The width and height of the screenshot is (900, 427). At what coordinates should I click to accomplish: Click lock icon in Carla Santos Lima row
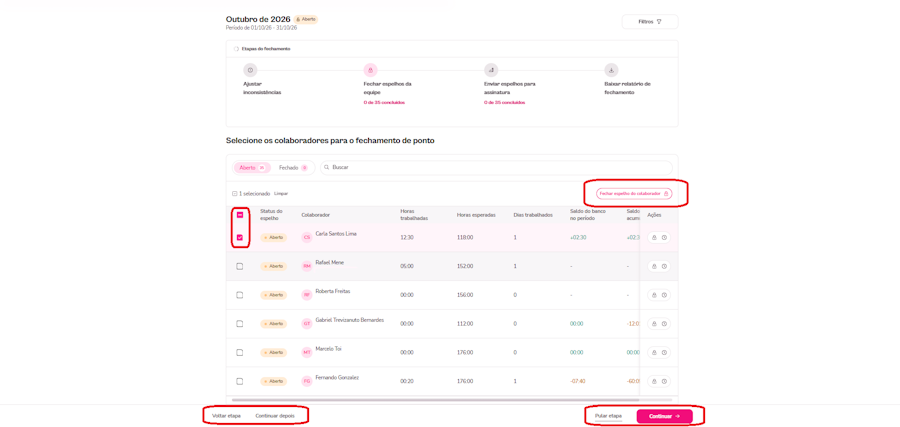click(654, 238)
